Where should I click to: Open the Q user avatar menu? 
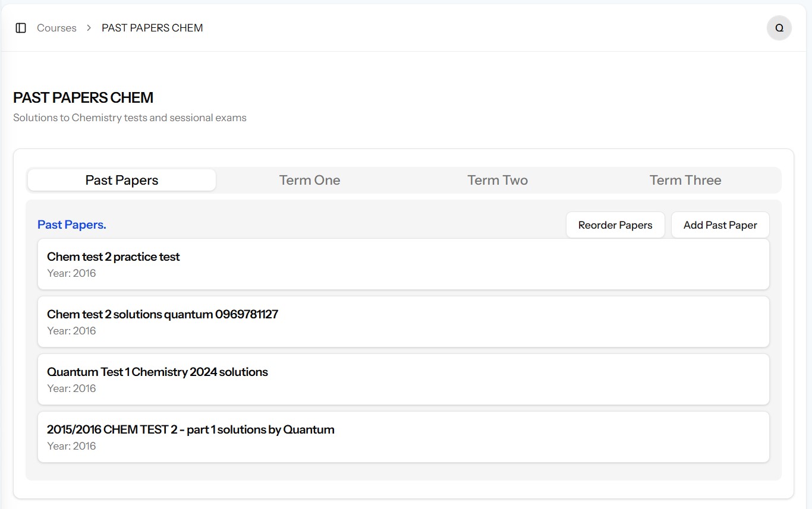tap(779, 28)
